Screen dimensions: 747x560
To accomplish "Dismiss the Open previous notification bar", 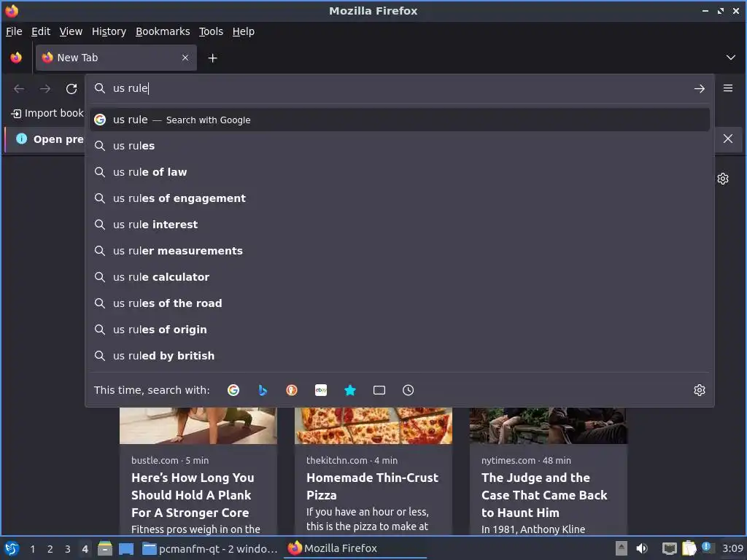I will [728, 139].
